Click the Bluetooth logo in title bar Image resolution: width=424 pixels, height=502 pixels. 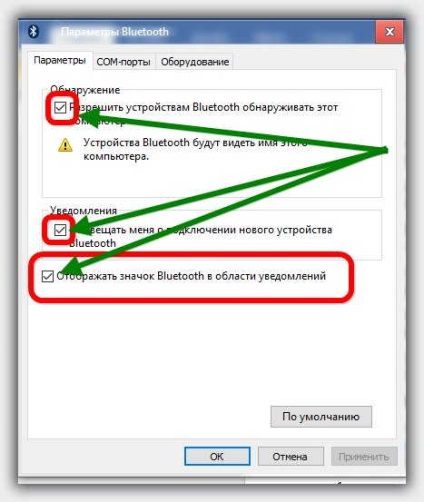[33, 32]
